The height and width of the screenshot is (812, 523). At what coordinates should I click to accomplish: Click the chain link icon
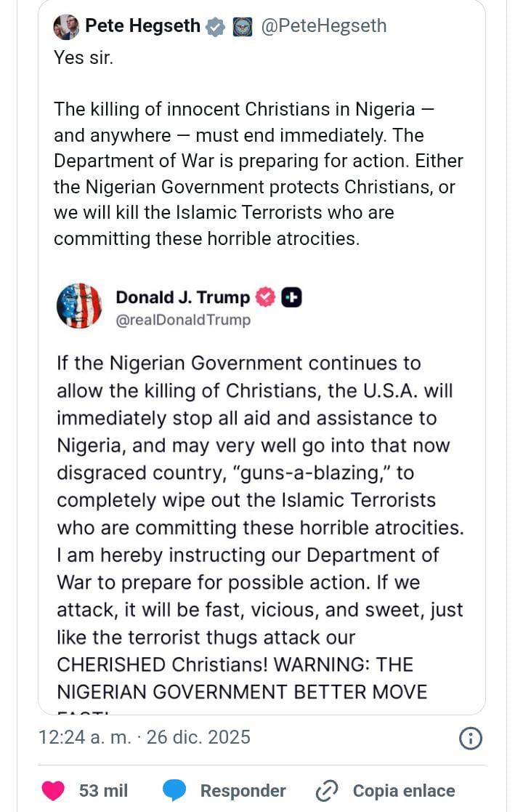point(328,791)
